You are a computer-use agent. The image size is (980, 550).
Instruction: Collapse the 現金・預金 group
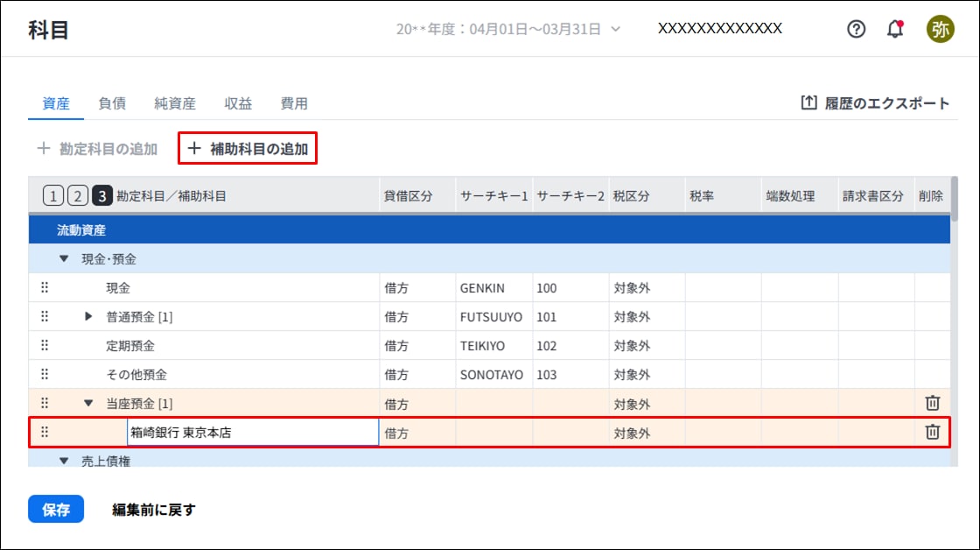pyautogui.click(x=63, y=259)
